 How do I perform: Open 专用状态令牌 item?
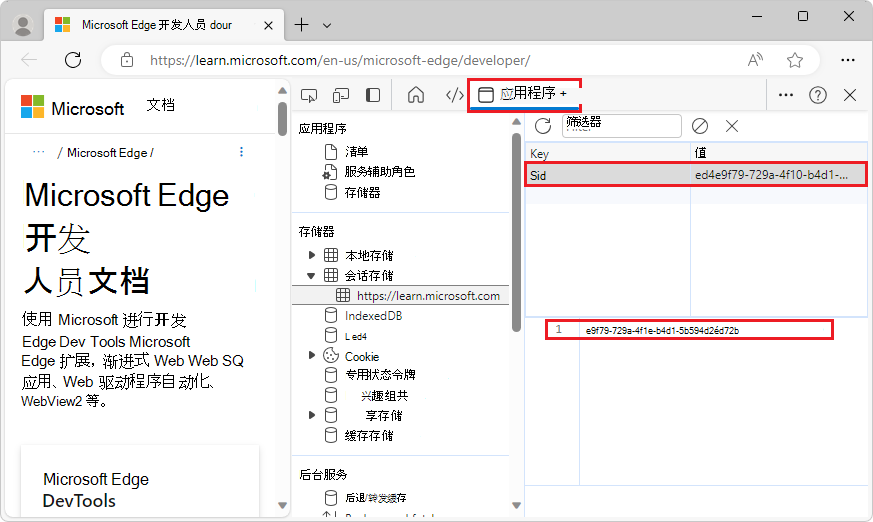(380, 375)
